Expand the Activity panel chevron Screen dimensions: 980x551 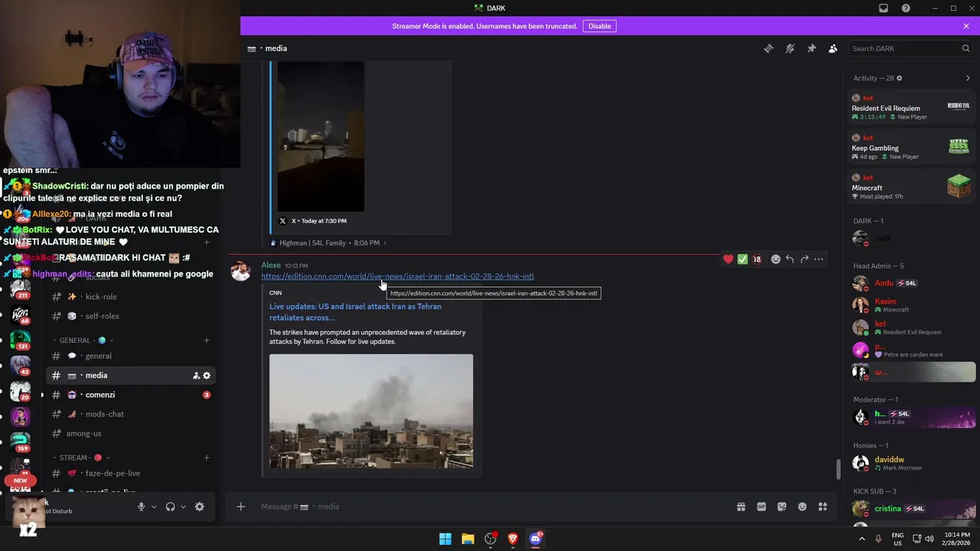coord(968,78)
